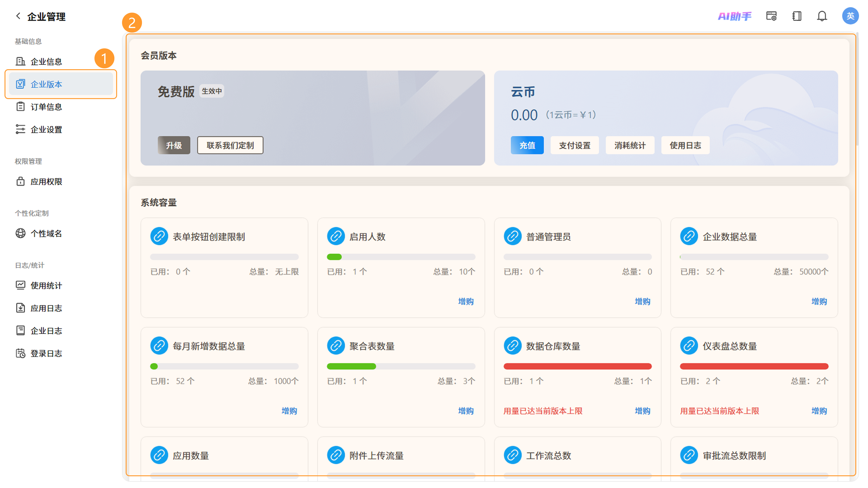
Task: Click the link icon of 工作流总数
Action: 512,455
